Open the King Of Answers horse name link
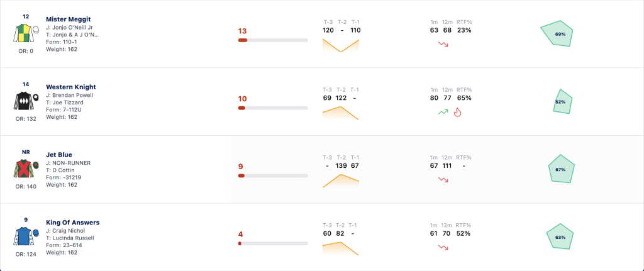The width and height of the screenshot is (644, 271). tap(73, 222)
